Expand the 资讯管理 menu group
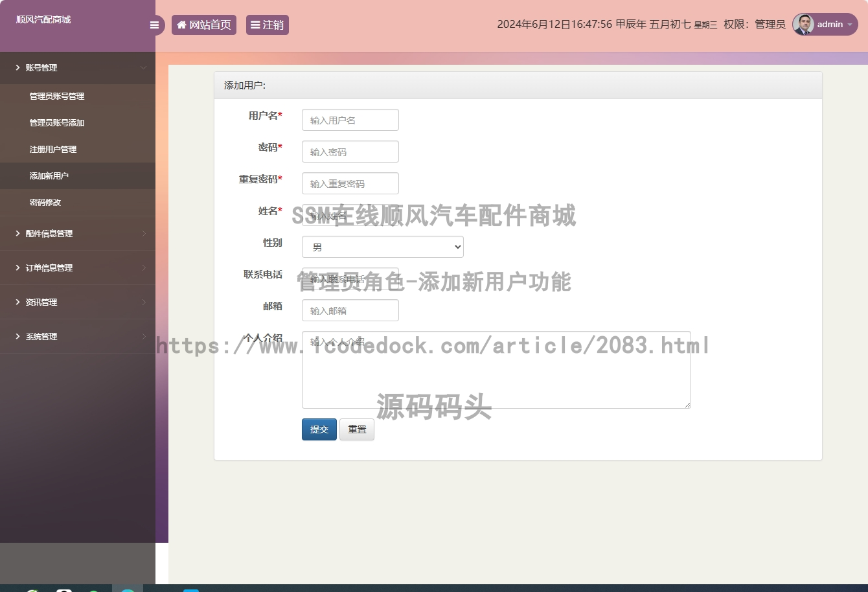The height and width of the screenshot is (592, 868). click(x=78, y=302)
